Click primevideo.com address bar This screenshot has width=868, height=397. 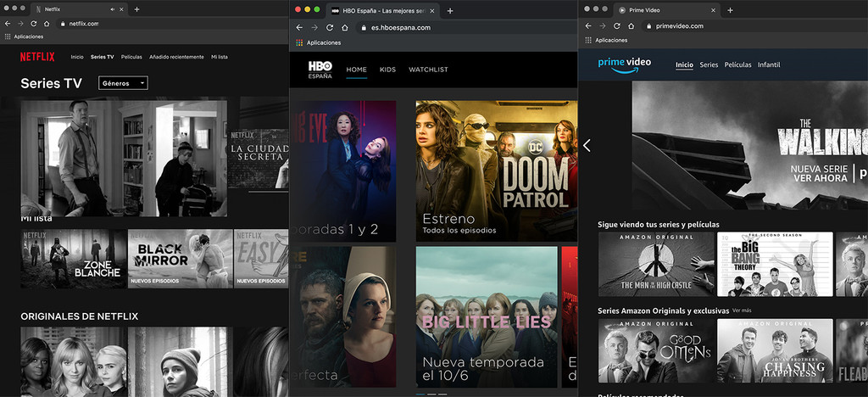click(x=679, y=26)
